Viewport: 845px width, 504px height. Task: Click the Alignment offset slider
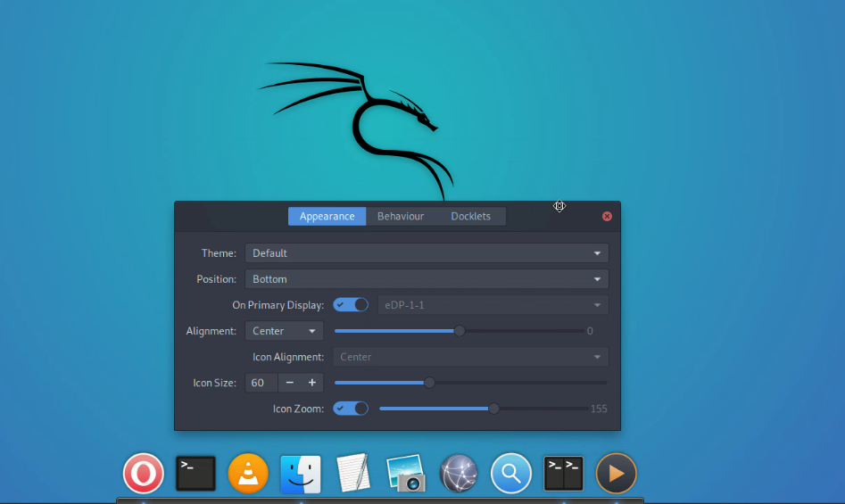(x=460, y=331)
